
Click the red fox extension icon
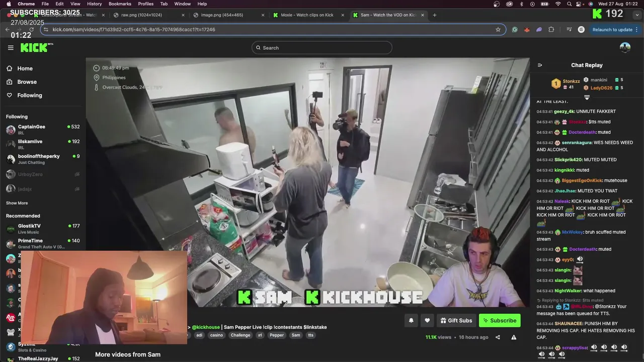tap(527, 30)
